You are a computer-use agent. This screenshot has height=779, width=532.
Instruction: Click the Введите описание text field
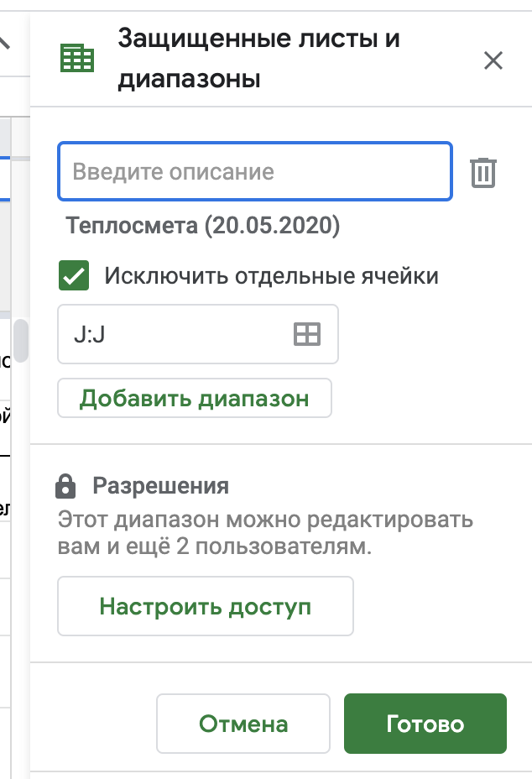coord(254,172)
